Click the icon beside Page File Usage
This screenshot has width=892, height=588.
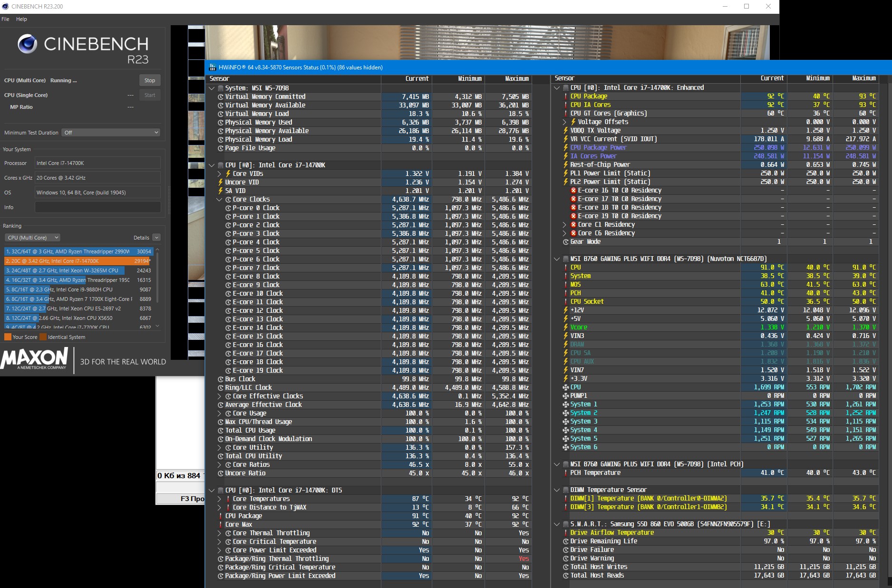221,148
